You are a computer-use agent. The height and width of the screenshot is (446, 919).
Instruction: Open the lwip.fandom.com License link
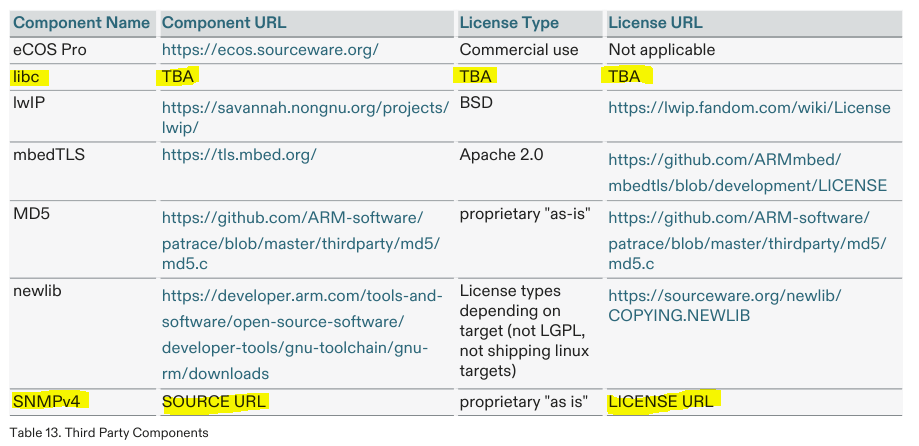[749, 108]
